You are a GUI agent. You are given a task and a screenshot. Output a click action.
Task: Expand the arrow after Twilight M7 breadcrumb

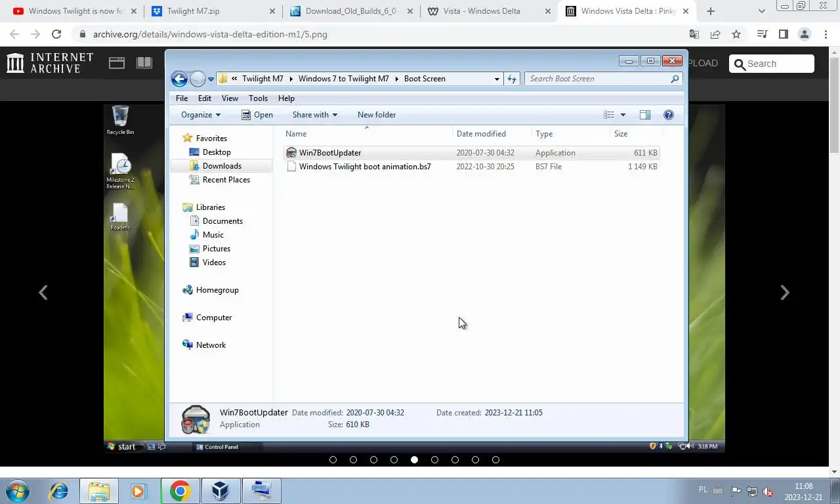291,79
